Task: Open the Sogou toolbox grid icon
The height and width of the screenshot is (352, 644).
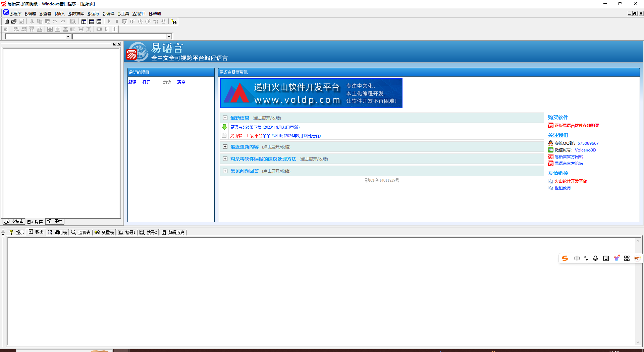Action: click(627, 258)
